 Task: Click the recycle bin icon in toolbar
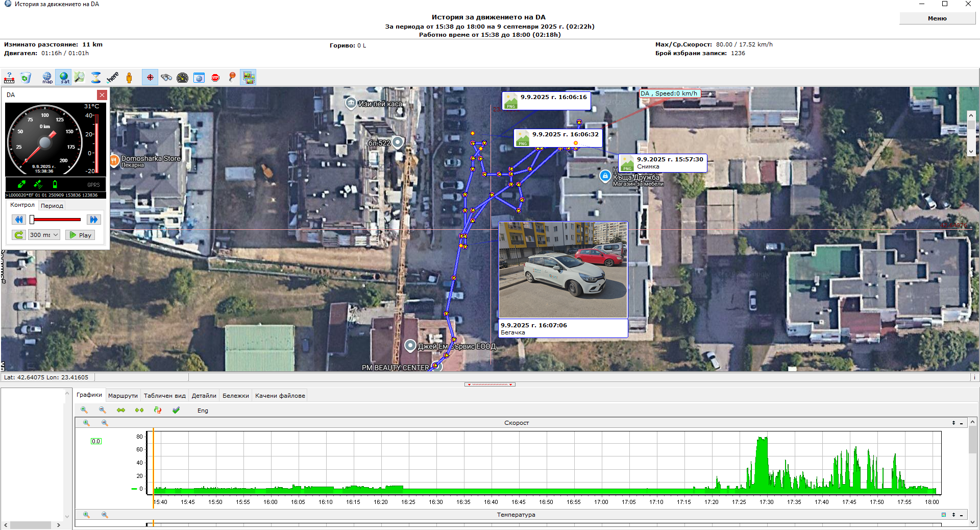point(26,78)
